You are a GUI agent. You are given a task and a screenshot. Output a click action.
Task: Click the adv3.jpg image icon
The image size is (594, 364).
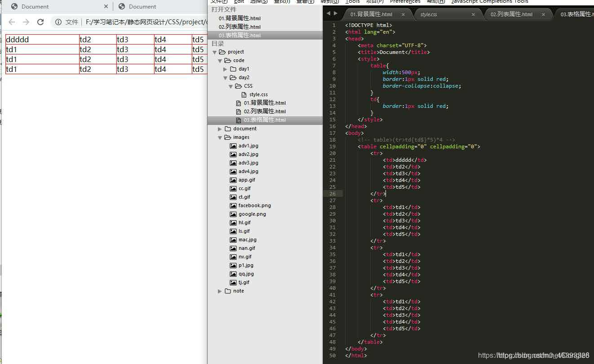233,163
